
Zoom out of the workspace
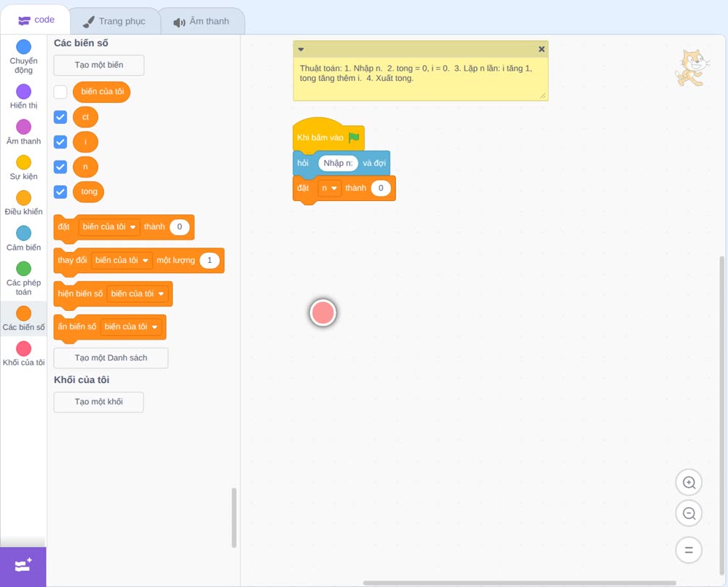click(x=689, y=513)
